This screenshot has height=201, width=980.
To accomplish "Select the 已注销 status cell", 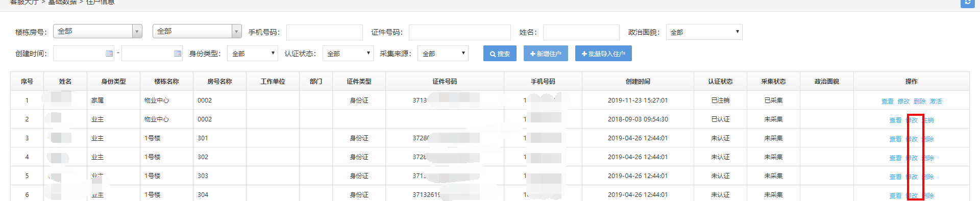I will pyautogui.click(x=720, y=100).
